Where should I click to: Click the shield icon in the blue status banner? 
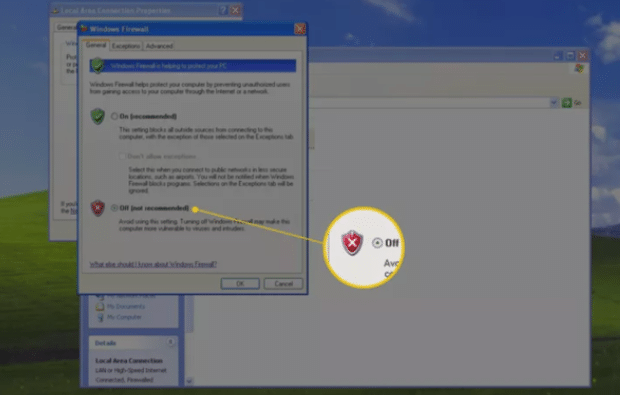pyautogui.click(x=97, y=66)
